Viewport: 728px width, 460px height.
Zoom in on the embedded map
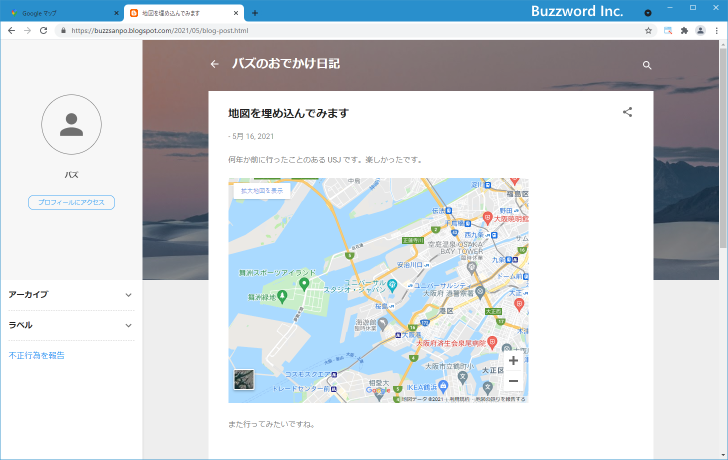[513, 361]
